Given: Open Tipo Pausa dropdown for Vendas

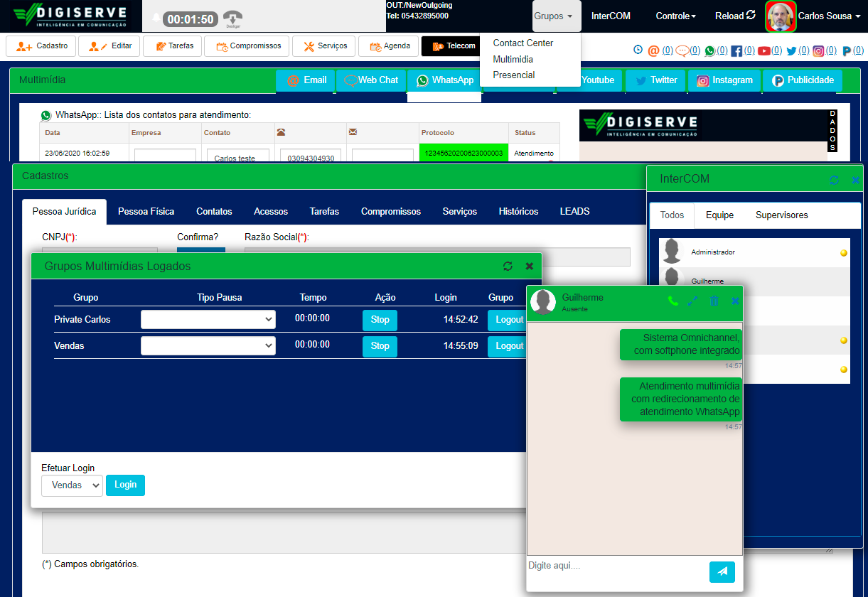Looking at the screenshot, I should 208,346.
